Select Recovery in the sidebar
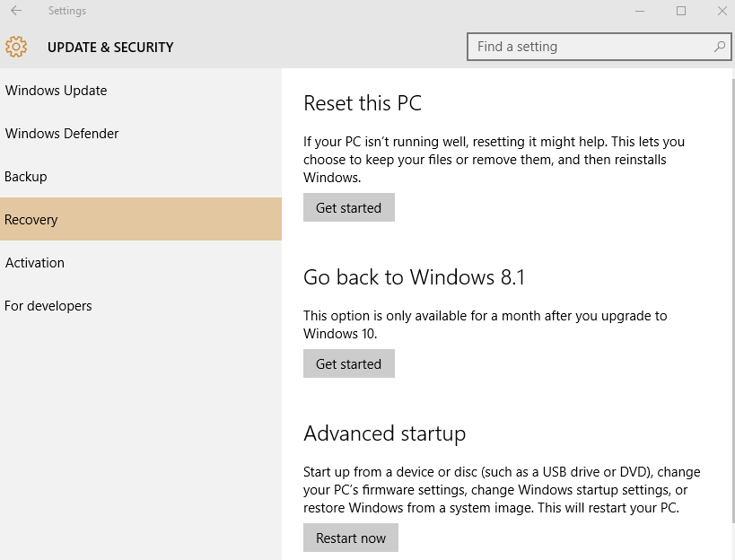 [x=141, y=219]
